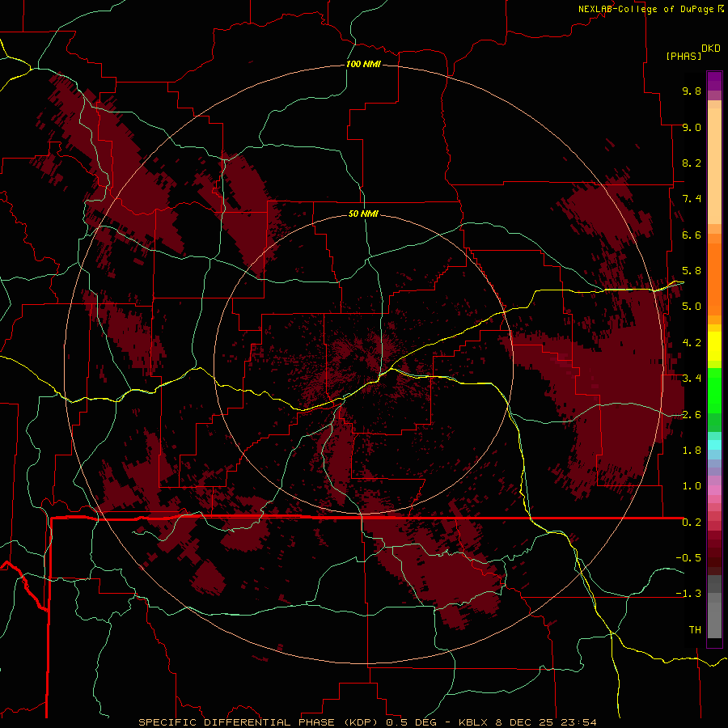
Task: Click the 8.2 value on the color scale
Action: point(692,163)
